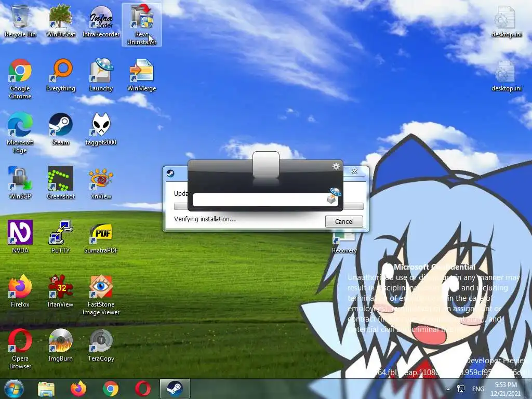Screen dimensions: 532x399
Task: Select SumatraPDF desktop shortcut
Action: (101, 237)
